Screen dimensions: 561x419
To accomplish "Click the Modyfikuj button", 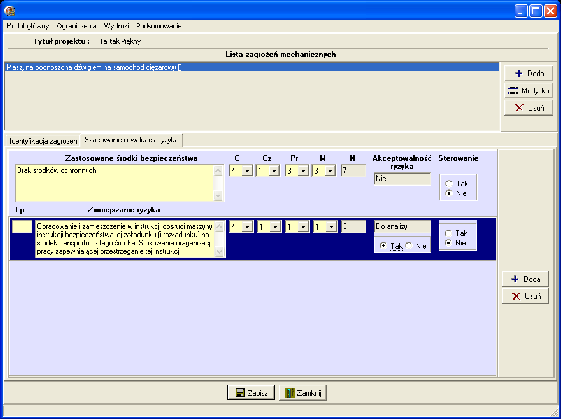I will pyautogui.click(x=528, y=91).
